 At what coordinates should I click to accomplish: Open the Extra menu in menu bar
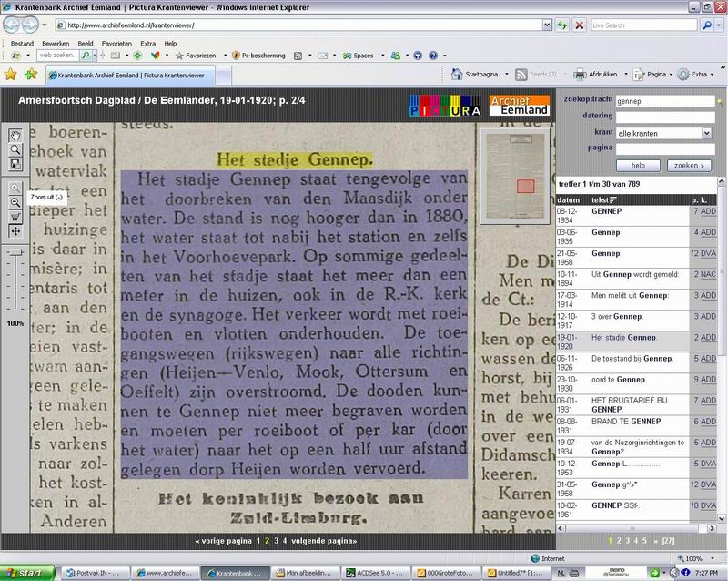coord(148,43)
